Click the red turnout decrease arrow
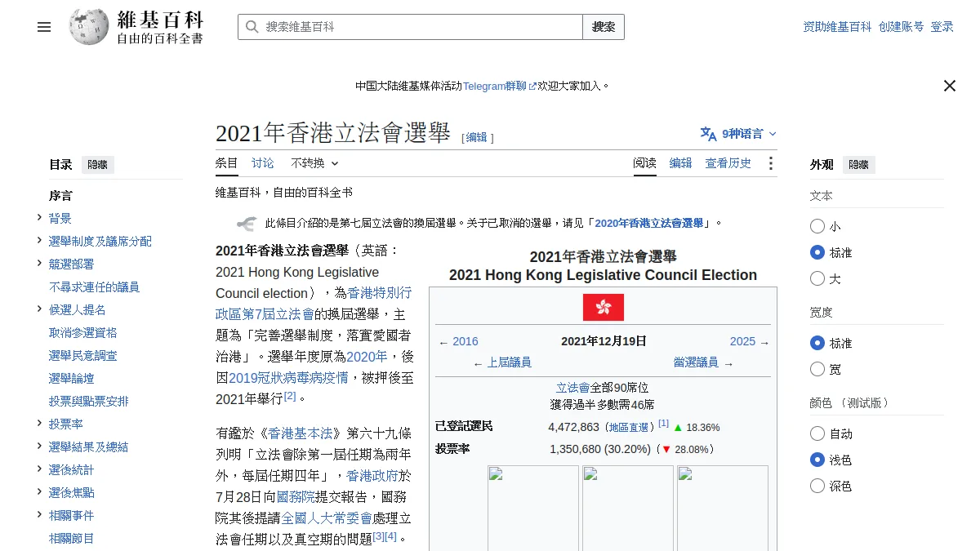 (x=666, y=449)
